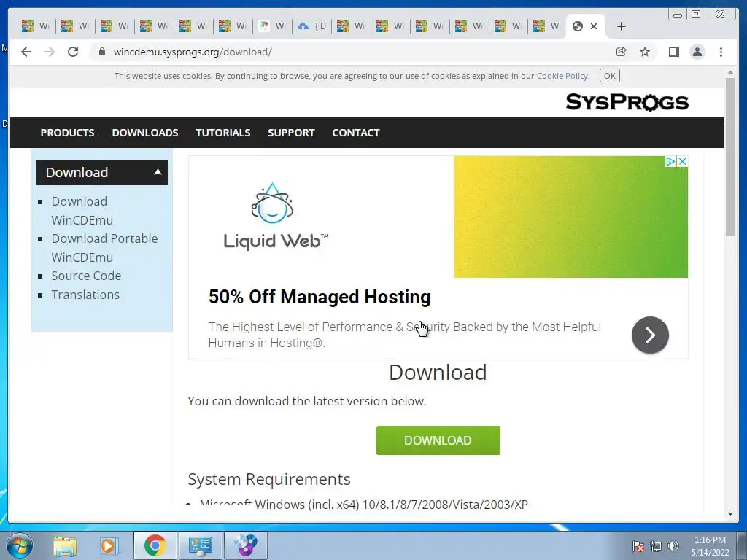Viewport: 747px width, 560px height.
Task: Click the 50% Off Managed Hosting headline
Action: tap(320, 297)
